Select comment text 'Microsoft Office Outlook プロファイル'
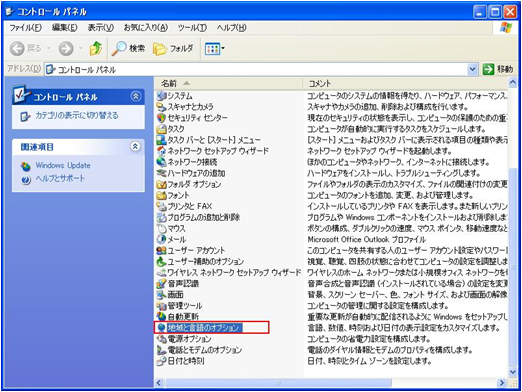 366,239
